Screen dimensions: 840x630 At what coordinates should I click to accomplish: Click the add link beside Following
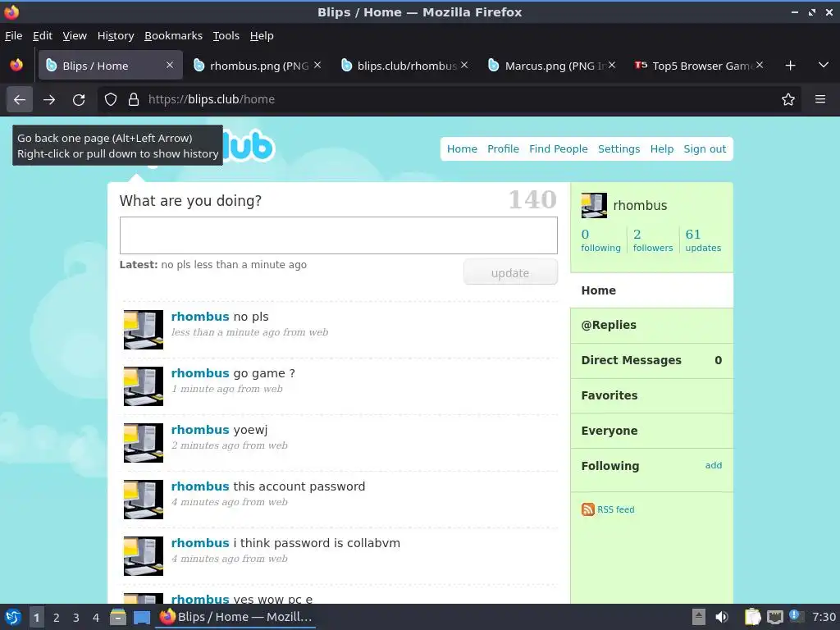point(713,466)
